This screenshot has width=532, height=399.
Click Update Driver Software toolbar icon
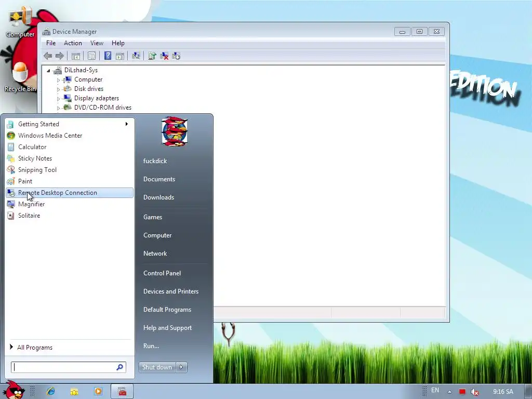tap(152, 56)
